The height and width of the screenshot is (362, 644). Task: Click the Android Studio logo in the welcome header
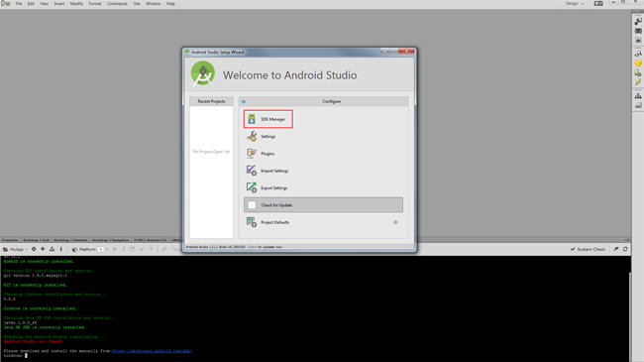coord(203,73)
